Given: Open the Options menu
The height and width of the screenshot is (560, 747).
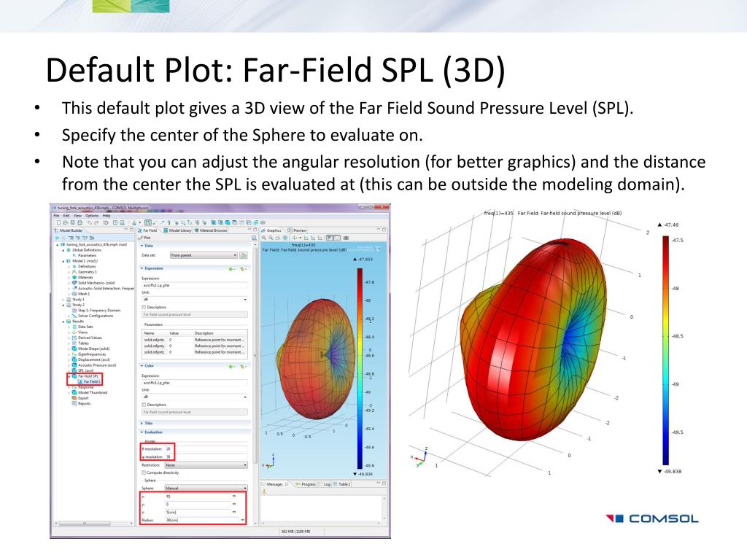Looking at the screenshot, I should tap(92, 215).
